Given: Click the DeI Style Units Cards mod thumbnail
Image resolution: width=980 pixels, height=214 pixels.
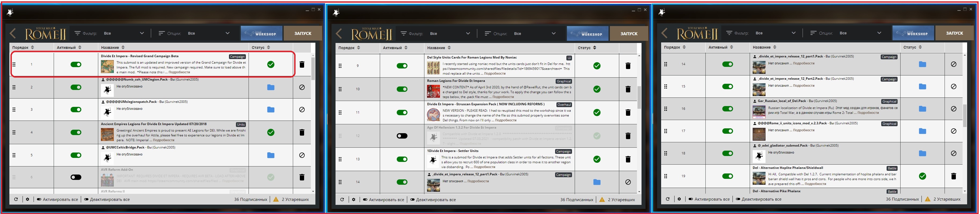Looking at the screenshot, I should (x=433, y=68).
